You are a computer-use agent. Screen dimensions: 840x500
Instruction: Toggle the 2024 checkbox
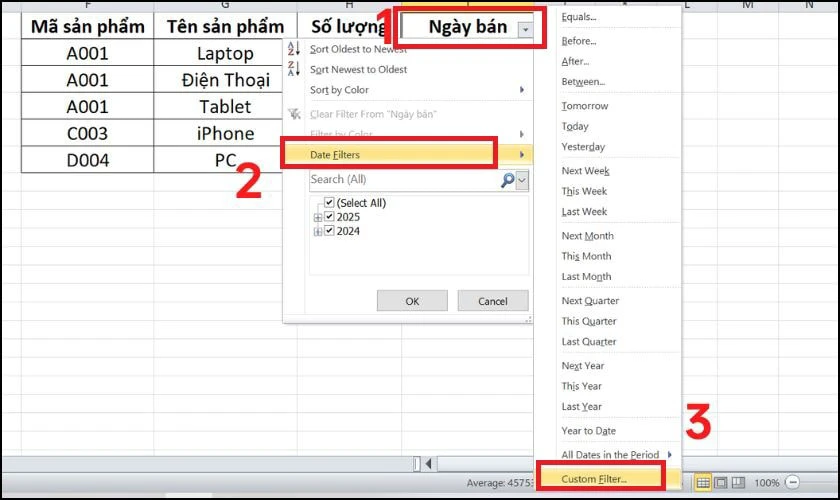(329, 231)
